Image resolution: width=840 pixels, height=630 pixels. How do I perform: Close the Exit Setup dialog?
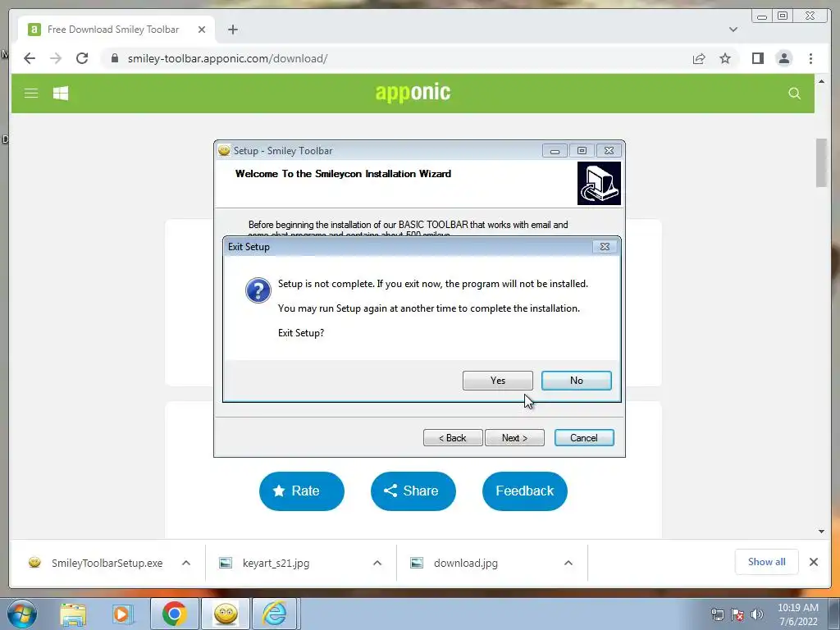click(605, 246)
